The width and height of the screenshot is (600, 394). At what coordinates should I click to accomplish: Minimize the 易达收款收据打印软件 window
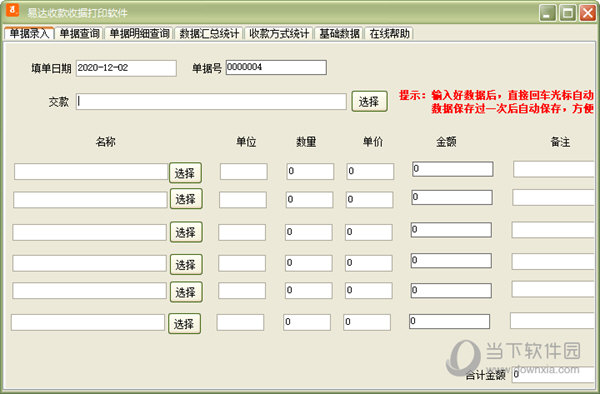(548, 13)
